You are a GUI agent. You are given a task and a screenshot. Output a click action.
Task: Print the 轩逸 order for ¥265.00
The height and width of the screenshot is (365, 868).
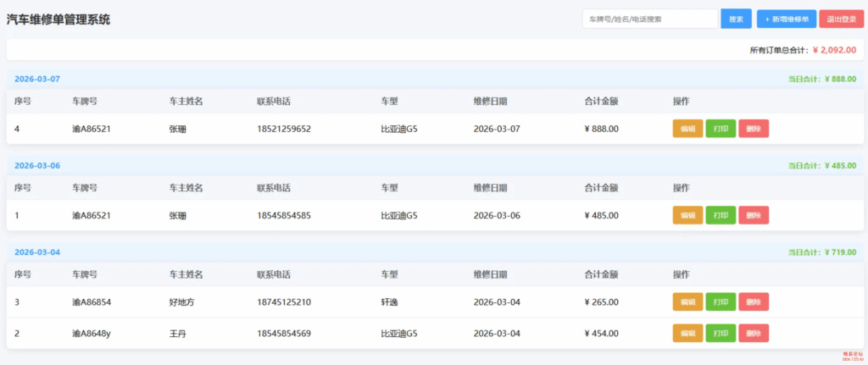point(721,301)
